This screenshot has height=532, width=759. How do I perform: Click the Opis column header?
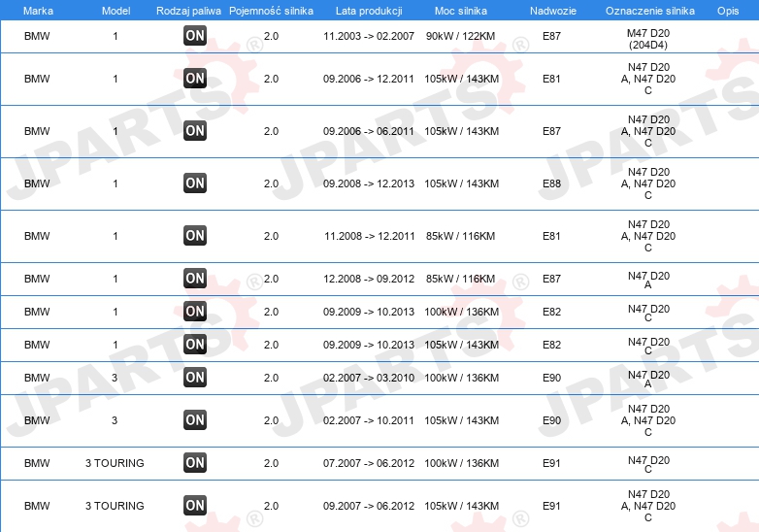[x=728, y=11]
